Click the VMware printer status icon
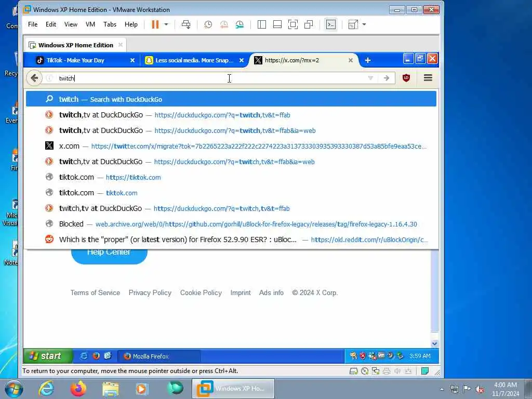 tap(387, 371)
